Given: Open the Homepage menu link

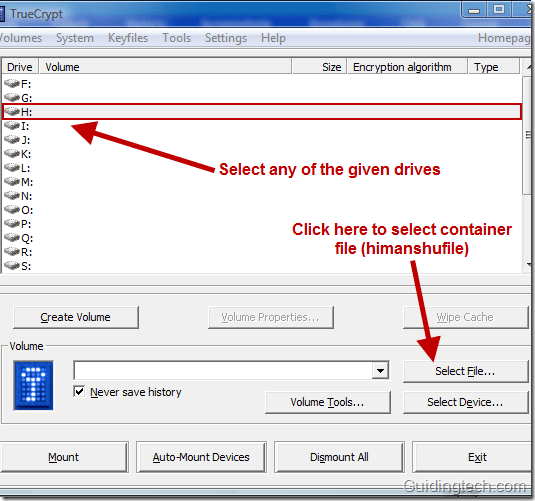Looking at the screenshot, I should [x=504, y=38].
